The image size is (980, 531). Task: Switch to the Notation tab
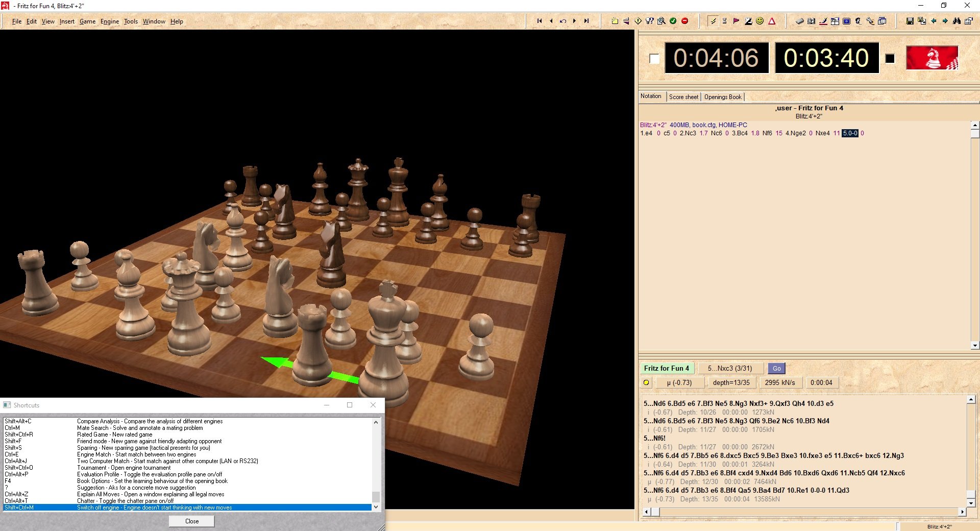click(x=651, y=96)
